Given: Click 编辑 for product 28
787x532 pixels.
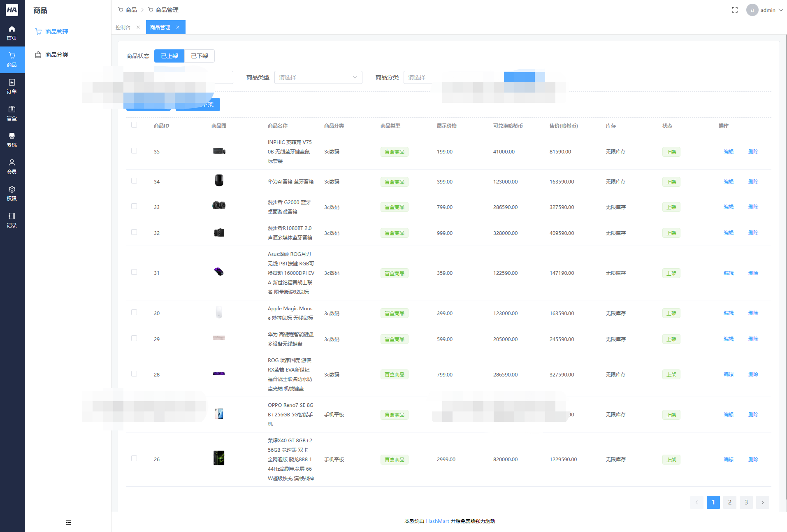Looking at the screenshot, I should [729, 374].
